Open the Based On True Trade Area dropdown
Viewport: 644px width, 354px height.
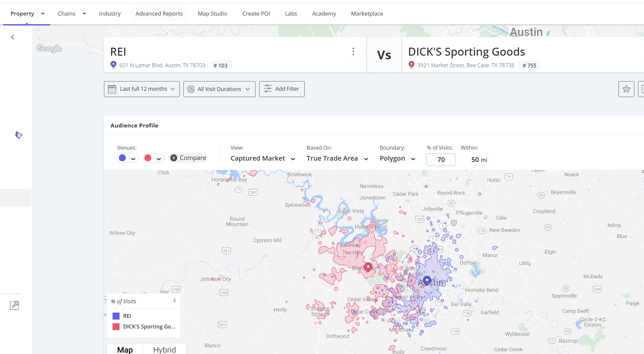337,159
